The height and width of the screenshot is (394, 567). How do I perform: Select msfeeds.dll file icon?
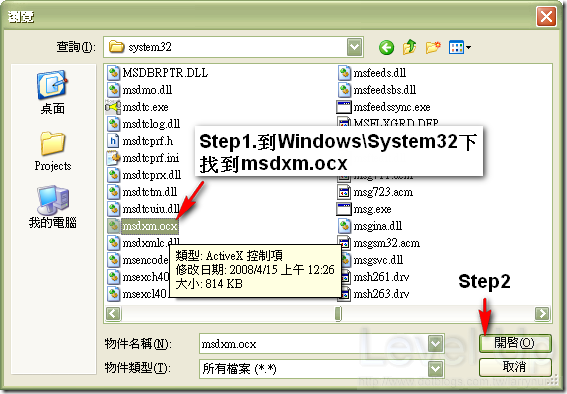tap(344, 73)
